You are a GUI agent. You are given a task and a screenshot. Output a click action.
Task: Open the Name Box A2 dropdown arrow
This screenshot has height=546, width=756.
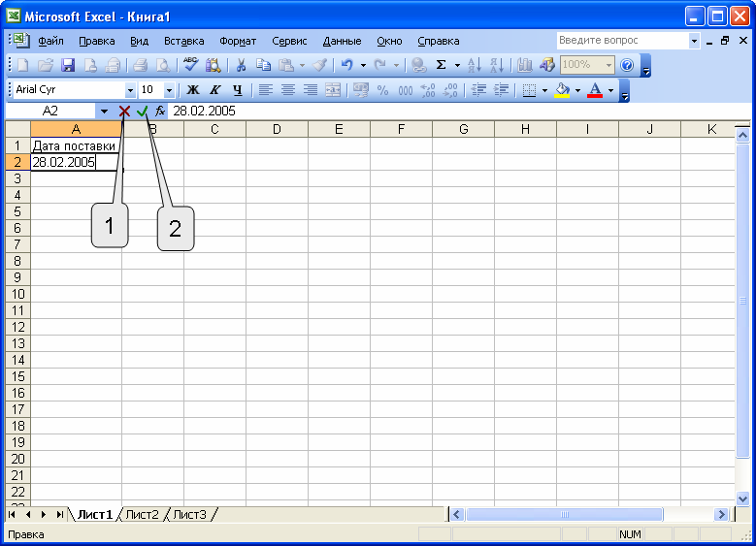(x=104, y=112)
